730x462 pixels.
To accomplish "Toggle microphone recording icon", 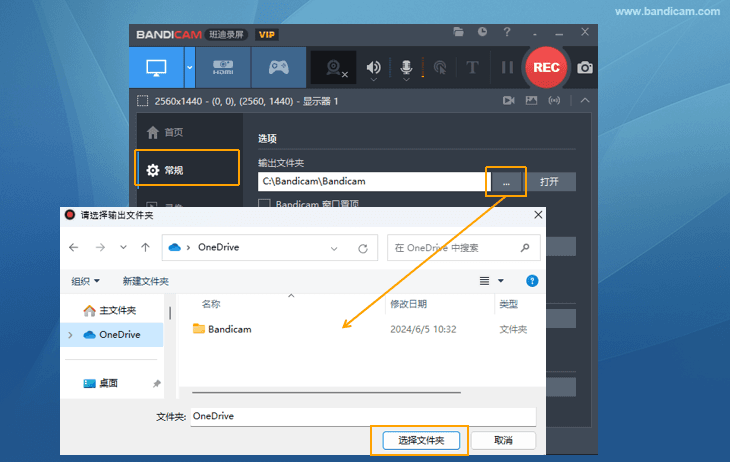I will pos(406,68).
